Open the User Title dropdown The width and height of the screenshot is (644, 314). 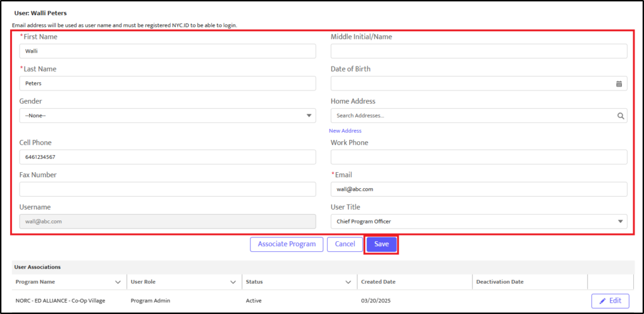point(479,221)
